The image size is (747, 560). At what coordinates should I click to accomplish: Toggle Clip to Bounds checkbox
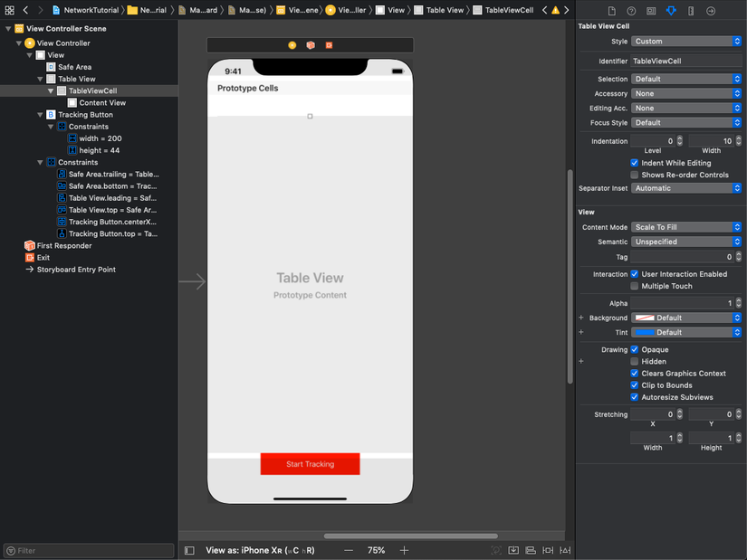tap(634, 385)
